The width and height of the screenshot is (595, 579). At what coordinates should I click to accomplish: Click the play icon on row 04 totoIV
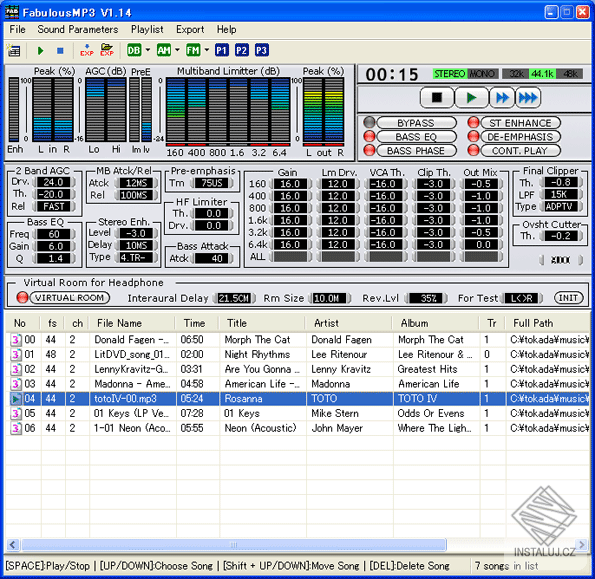click(x=16, y=398)
